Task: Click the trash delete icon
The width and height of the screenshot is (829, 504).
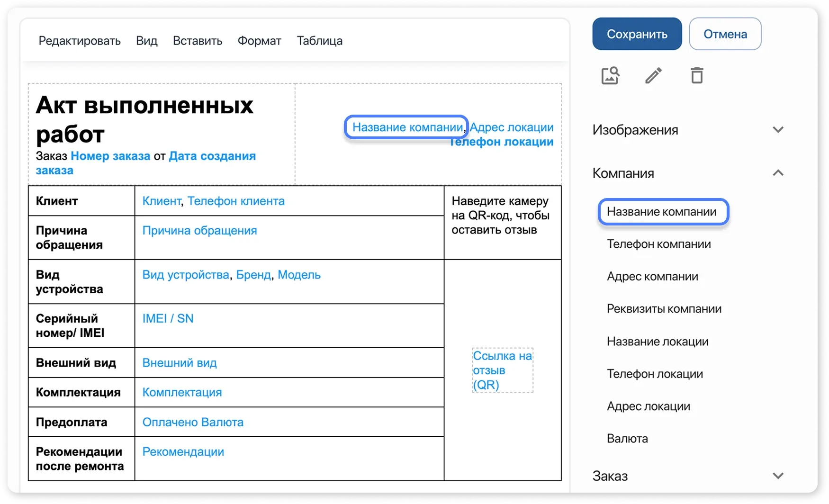Action: pos(696,75)
